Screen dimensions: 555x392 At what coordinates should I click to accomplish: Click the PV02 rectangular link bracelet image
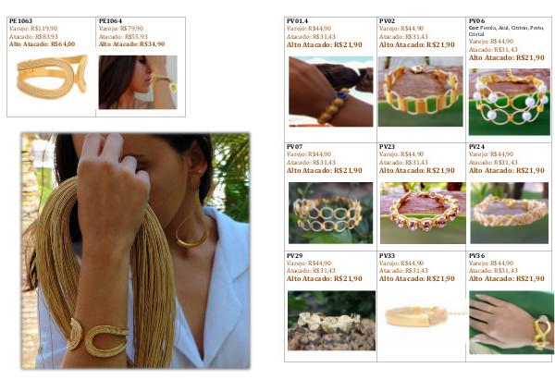click(421, 92)
